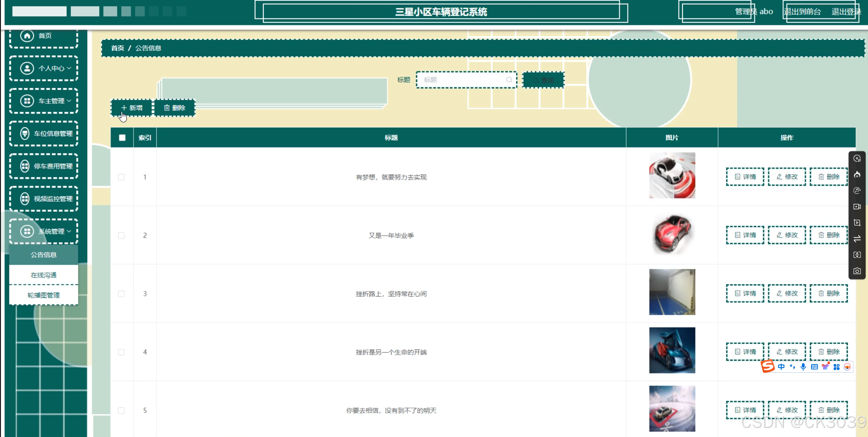The image size is (868, 437).
Task: Toggle the select-all checkbox in table header
Action: pos(122,137)
